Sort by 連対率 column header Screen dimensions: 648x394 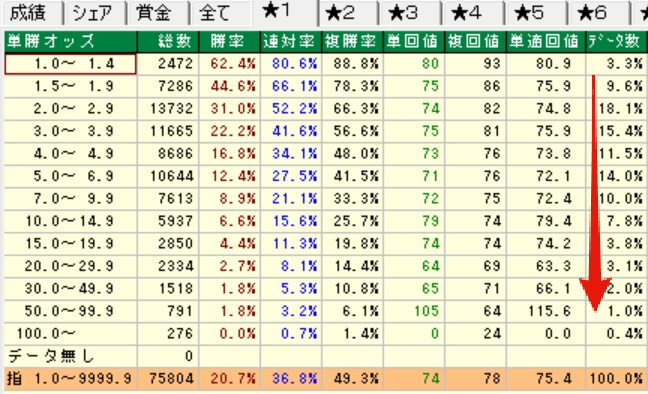tap(291, 41)
